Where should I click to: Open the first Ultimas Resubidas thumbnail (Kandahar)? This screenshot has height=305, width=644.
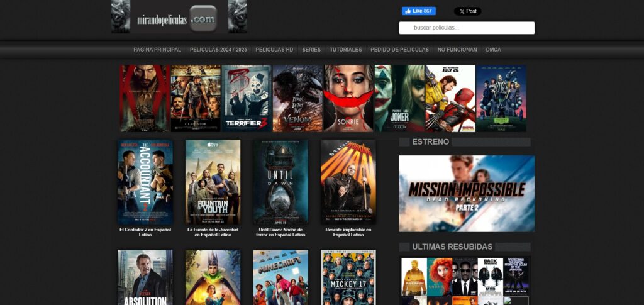click(x=414, y=277)
